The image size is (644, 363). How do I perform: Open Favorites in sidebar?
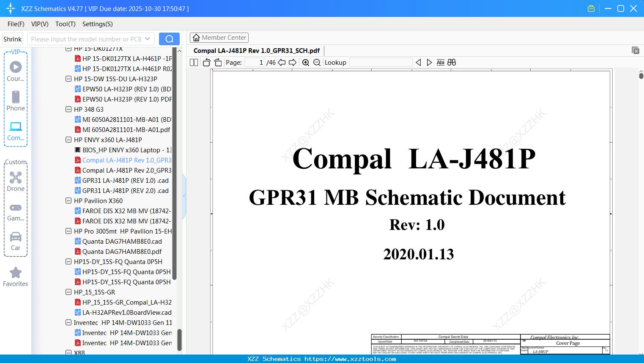16,277
